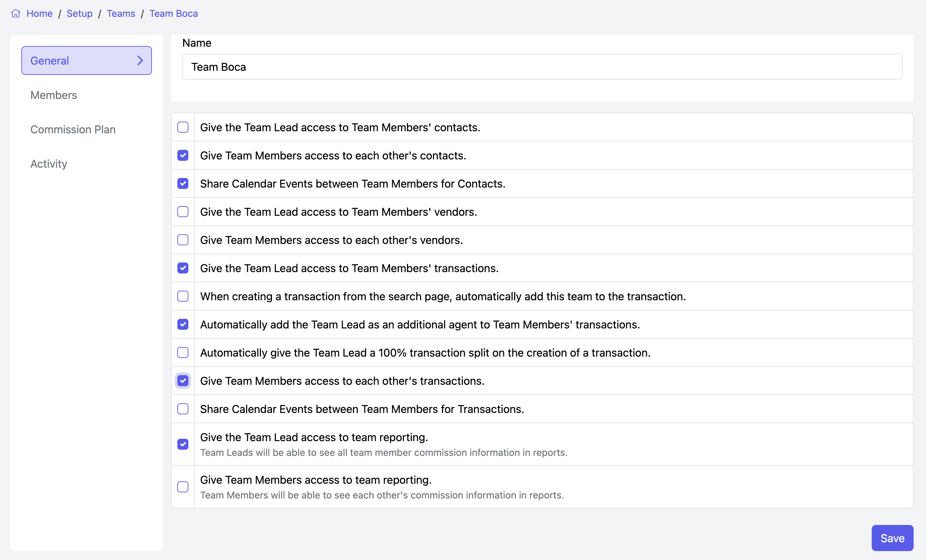
Task: Disable sharing Calendar Events for Contacts
Action: [183, 184]
